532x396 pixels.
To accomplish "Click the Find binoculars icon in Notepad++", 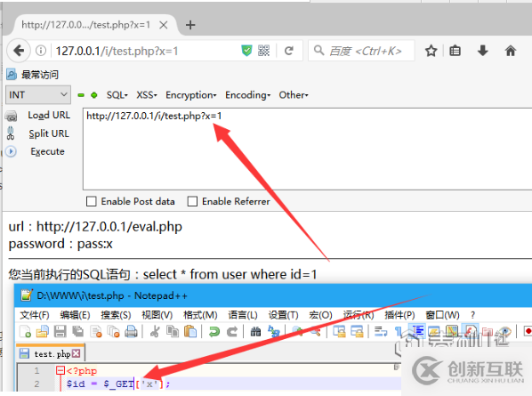I will [x=255, y=332].
